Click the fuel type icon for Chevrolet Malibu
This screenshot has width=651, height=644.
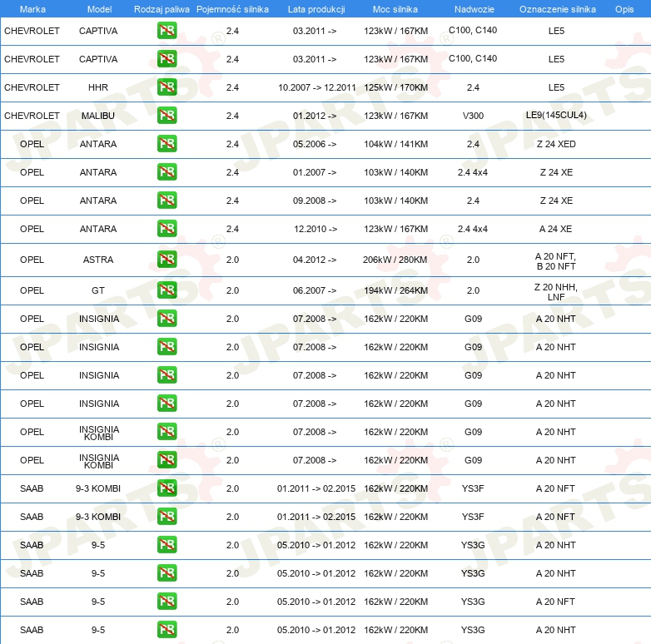point(166,116)
